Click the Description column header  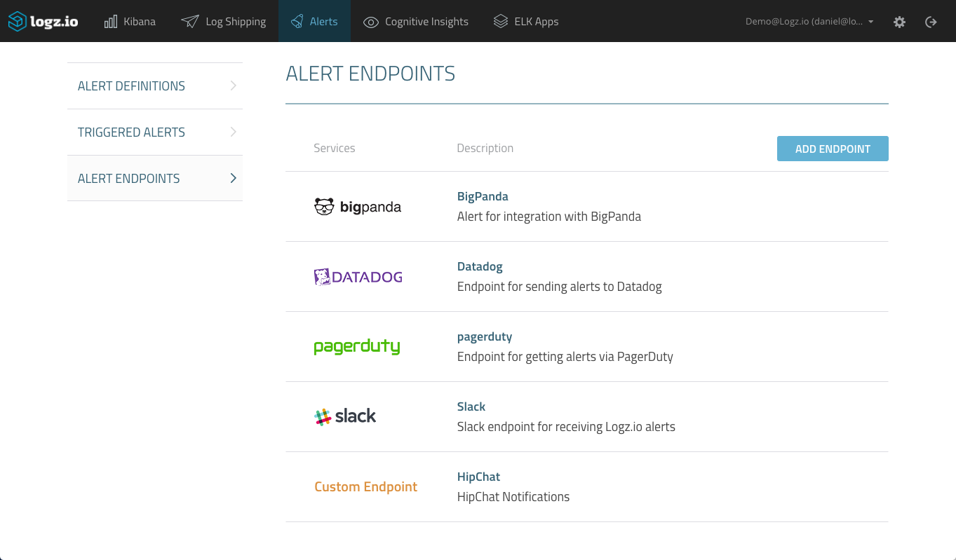(485, 148)
